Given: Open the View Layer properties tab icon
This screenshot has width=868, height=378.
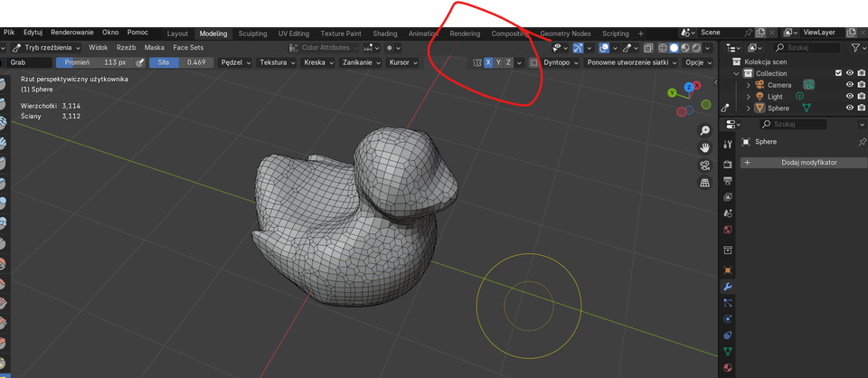Looking at the screenshot, I should pos(728,197).
